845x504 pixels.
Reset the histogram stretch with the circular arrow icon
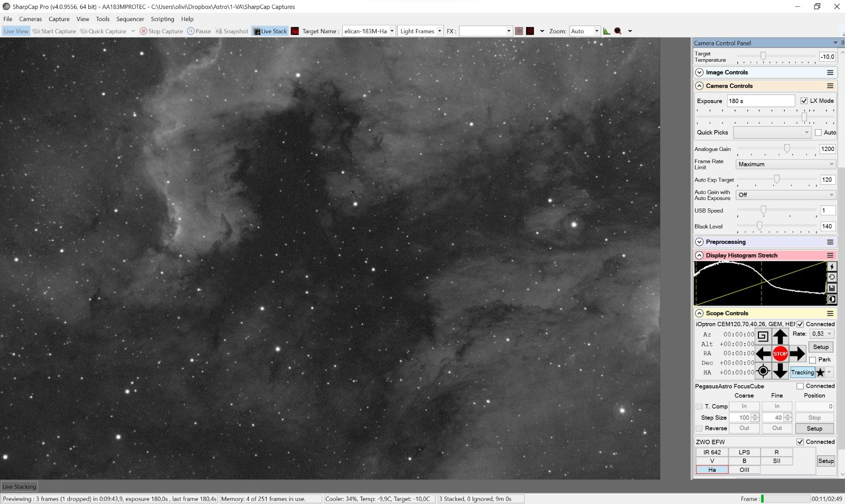[x=831, y=277]
